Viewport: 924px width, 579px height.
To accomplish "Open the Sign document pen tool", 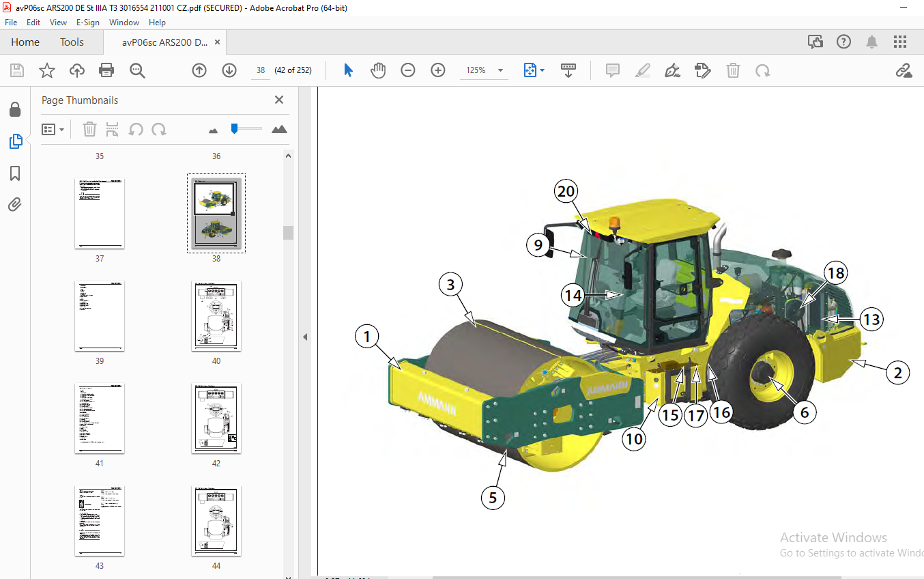I will [x=673, y=70].
